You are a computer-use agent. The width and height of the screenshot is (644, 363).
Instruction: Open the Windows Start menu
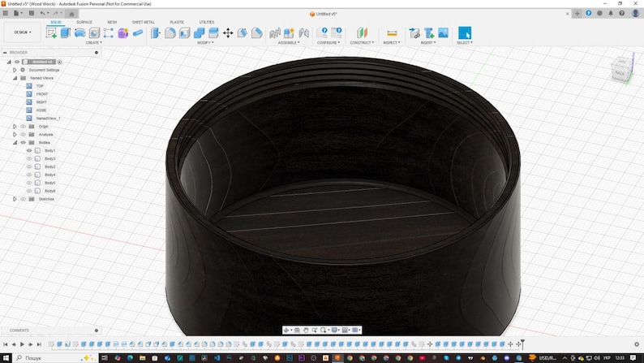[x=6, y=358]
